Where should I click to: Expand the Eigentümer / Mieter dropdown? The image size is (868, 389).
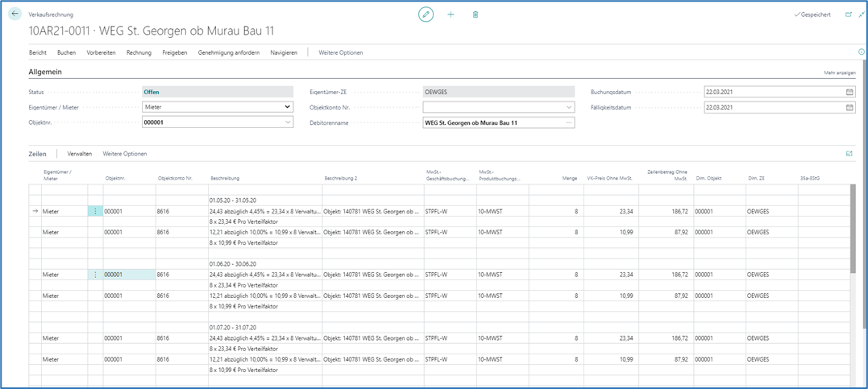(288, 107)
